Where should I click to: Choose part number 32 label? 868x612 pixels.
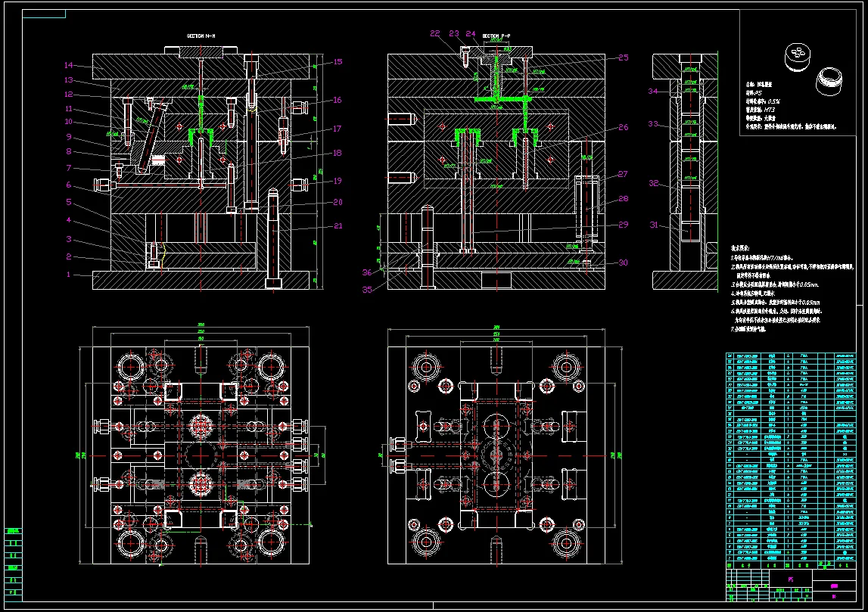pyautogui.click(x=654, y=183)
